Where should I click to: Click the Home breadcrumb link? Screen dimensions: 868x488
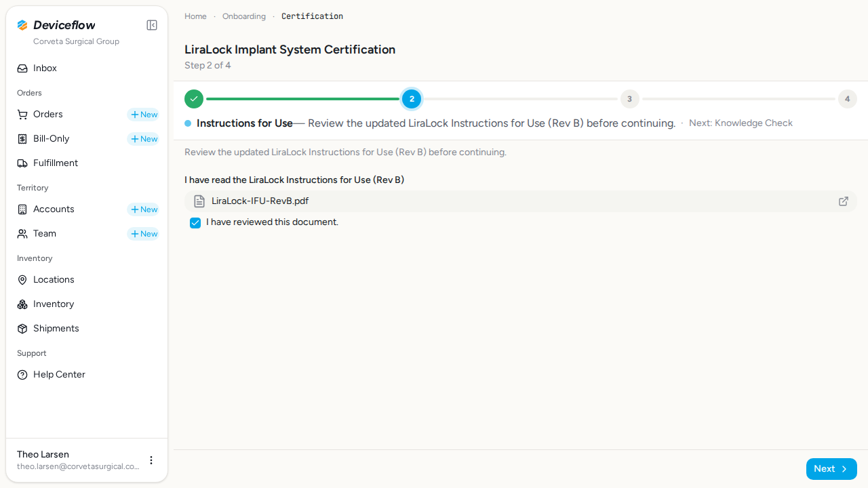(x=195, y=16)
